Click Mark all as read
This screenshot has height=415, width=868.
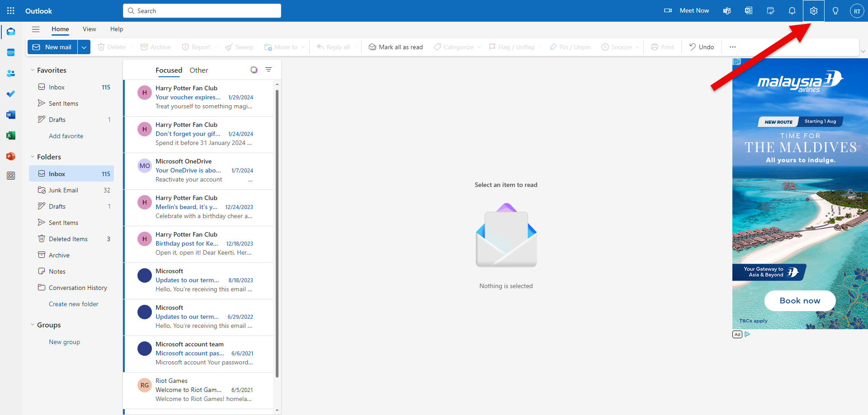pyautogui.click(x=396, y=47)
